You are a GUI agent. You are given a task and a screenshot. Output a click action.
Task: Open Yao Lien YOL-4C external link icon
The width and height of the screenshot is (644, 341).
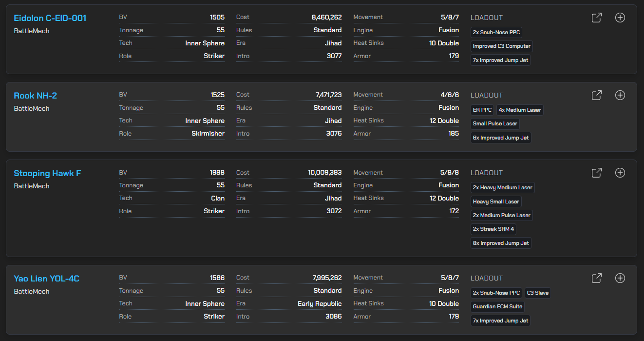click(x=596, y=278)
